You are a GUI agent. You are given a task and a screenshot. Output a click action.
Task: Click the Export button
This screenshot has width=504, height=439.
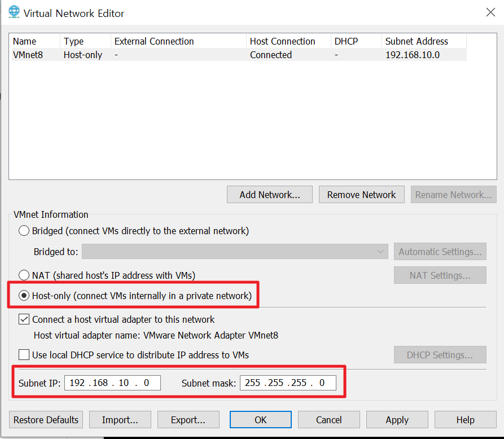(189, 420)
